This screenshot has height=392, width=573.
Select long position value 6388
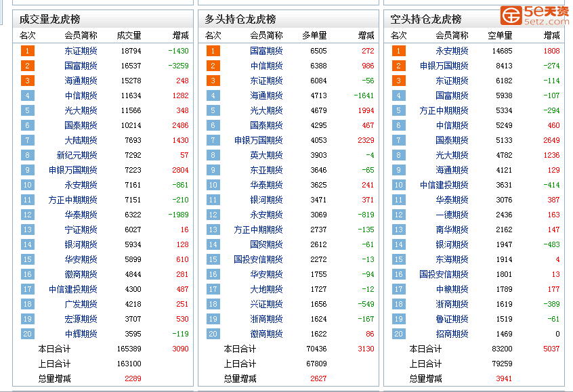tap(318, 66)
